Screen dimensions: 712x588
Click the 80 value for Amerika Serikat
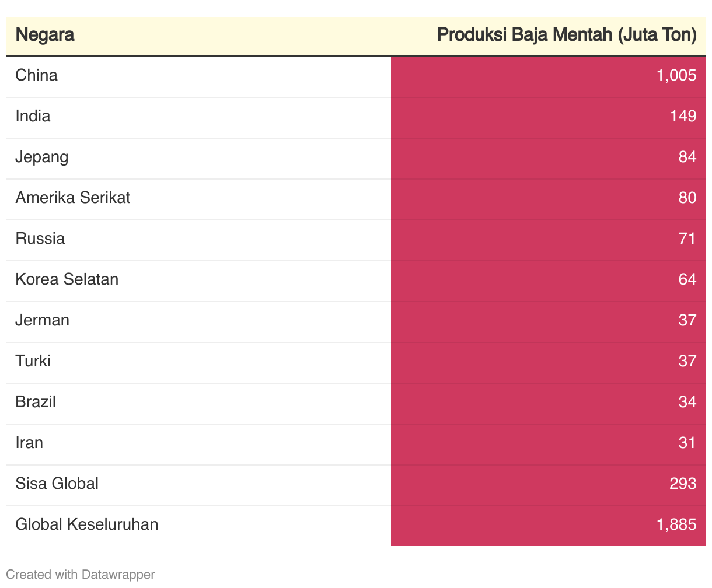[x=687, y=198]
